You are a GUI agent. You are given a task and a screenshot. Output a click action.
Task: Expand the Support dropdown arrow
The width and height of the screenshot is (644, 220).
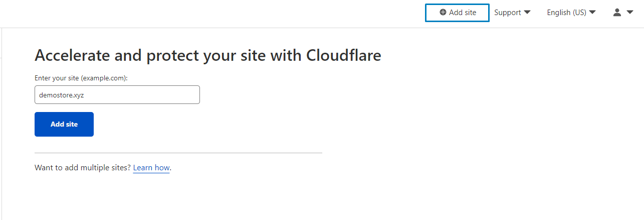(527, 13)
